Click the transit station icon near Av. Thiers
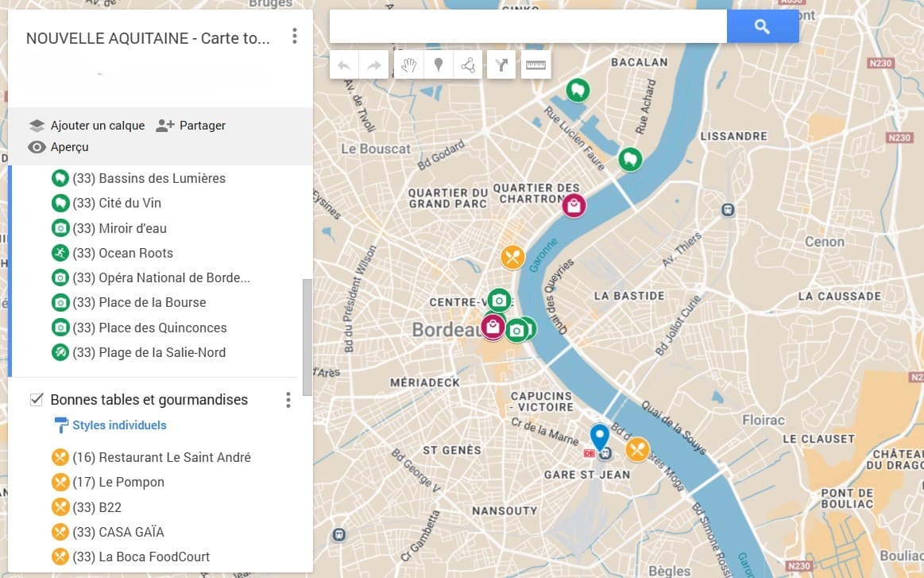This screenshot has height=578, width=924. [729, 210]
